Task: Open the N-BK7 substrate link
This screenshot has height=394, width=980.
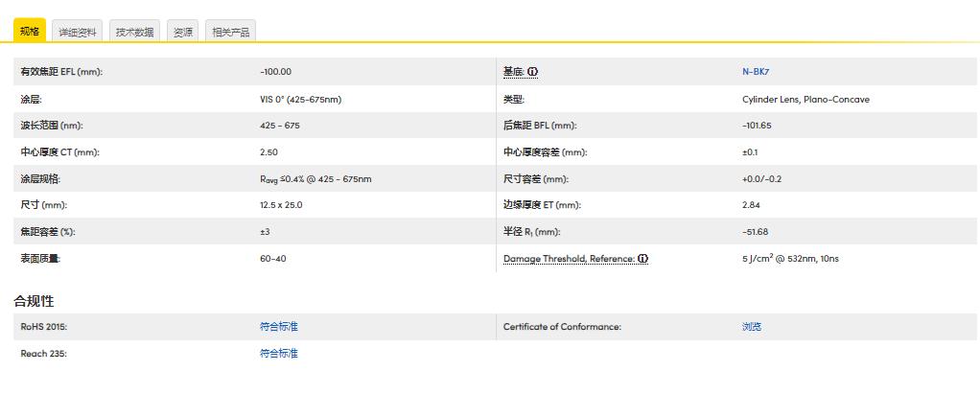Action: click(756, 72)
